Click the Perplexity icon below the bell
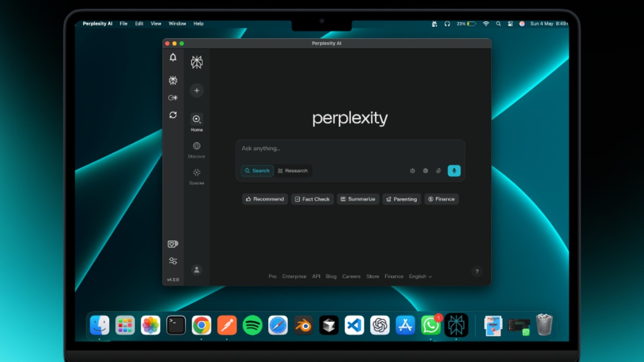 (x=173, y=80)
